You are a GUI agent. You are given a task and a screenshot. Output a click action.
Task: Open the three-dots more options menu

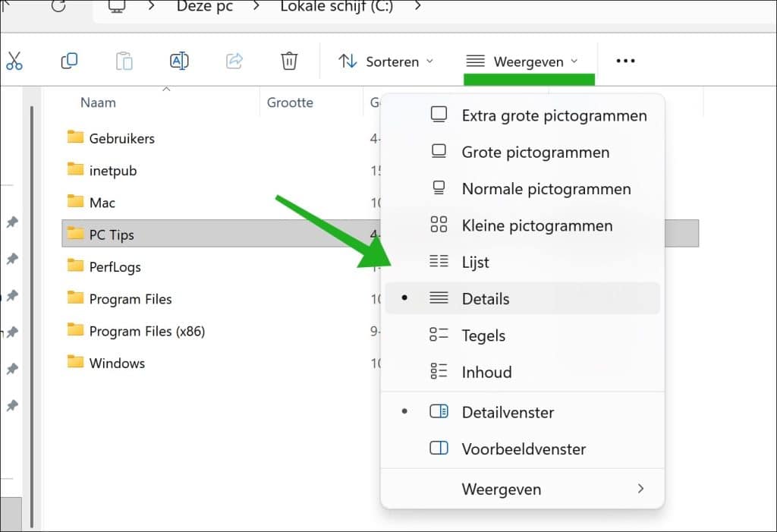point(625,61)
